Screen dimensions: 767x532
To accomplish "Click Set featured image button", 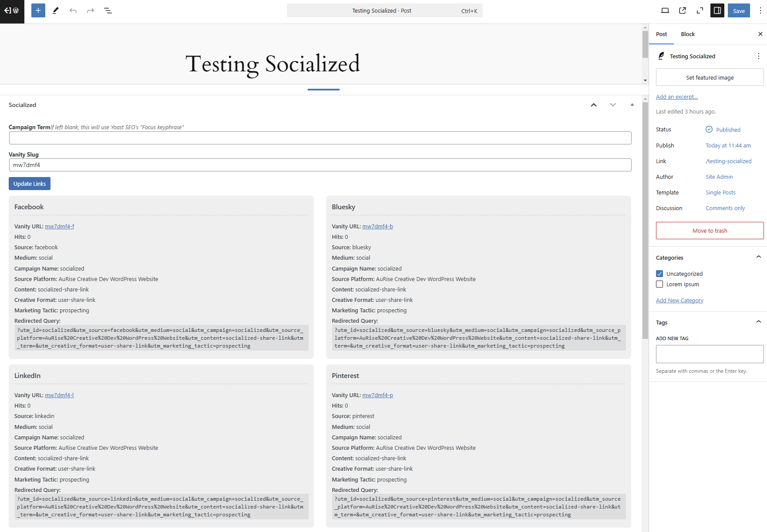I will tap(710, 77).
